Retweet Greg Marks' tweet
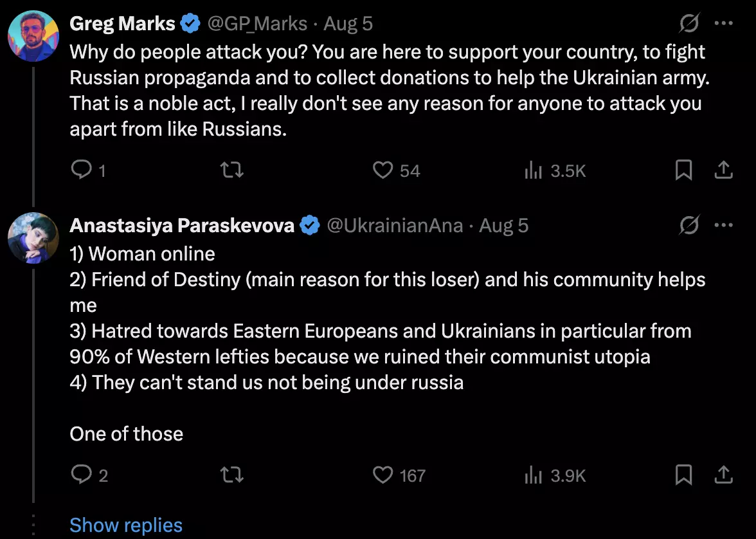The height and width of the screenshot is (539, 756). point(231,170)
